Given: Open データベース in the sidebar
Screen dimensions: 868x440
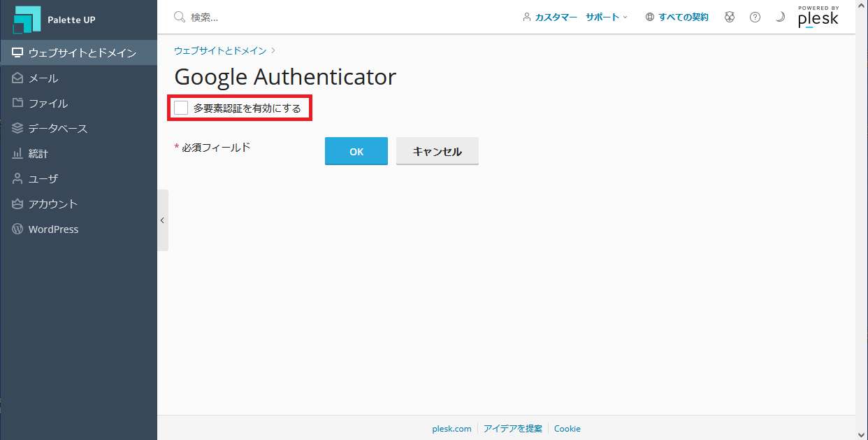Looking at the screenshot, I should 78,129.
